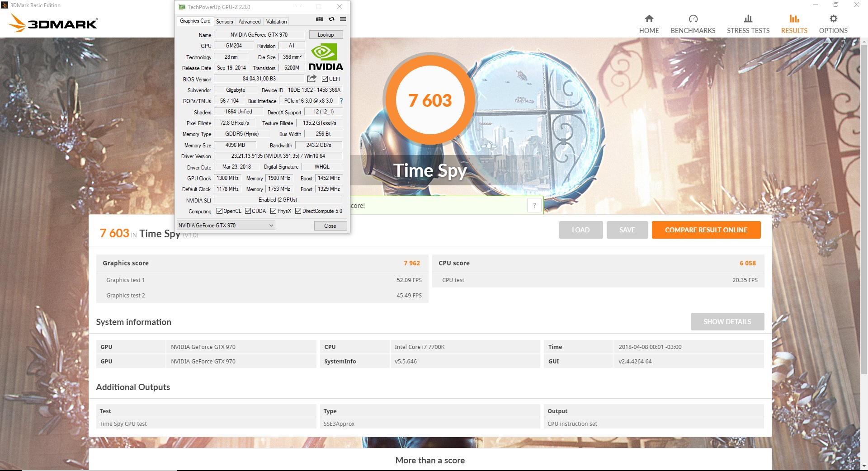This screenshot has width=868, height=471.
Task: Click the Device ID value field
Action: pos(314,90)
